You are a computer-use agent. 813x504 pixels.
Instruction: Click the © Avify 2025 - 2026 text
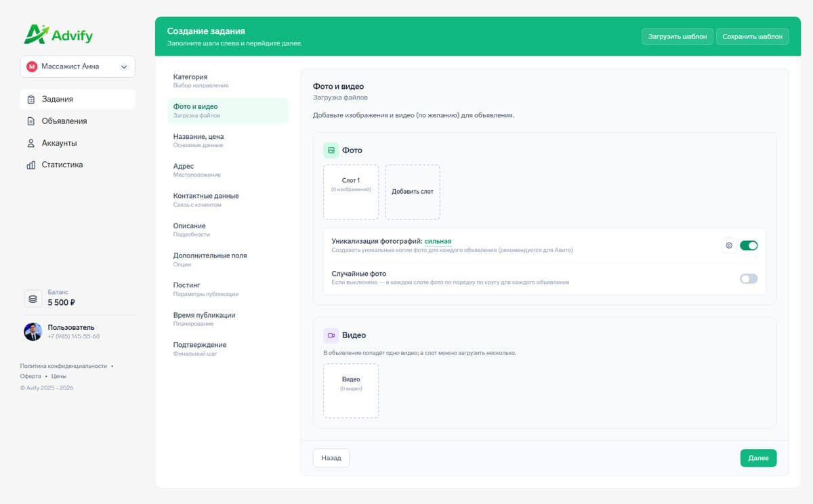pyautogui.click(x=47, y=388)
